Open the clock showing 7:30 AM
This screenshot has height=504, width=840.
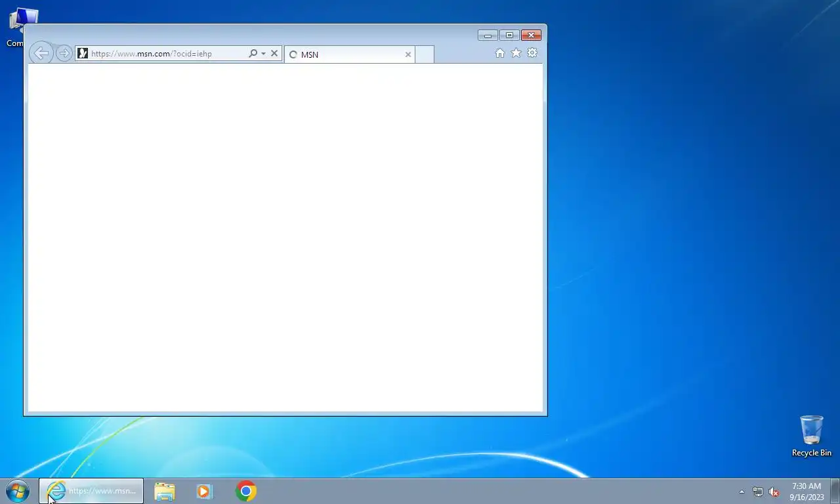coord(807,492)
